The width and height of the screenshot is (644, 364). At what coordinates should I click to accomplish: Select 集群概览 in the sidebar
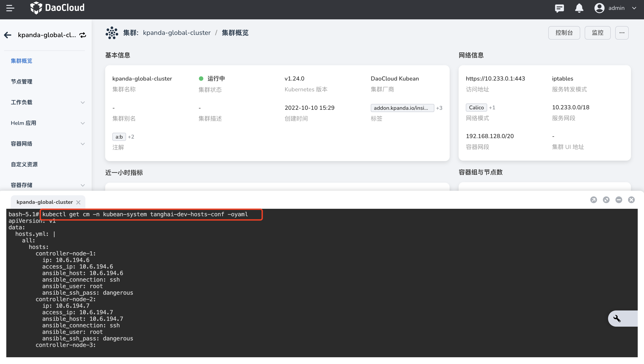(22, 61)
